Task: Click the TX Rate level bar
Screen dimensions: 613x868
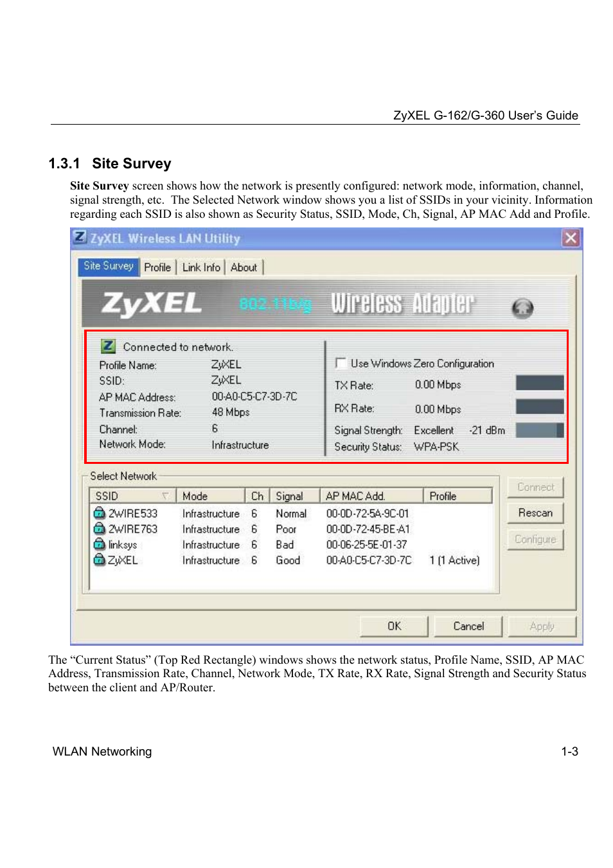Action: coord(540,383)
